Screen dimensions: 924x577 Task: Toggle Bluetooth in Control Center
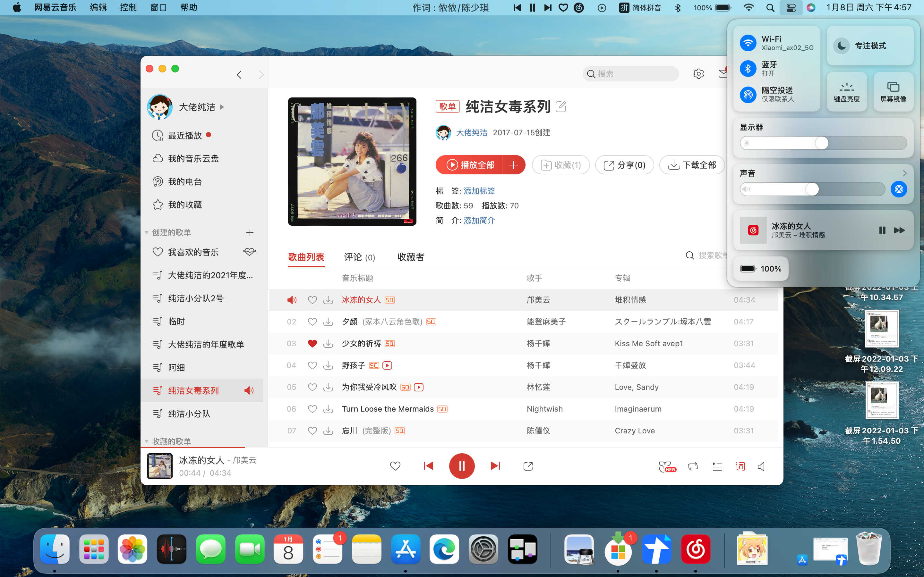[x=748, y=69]
